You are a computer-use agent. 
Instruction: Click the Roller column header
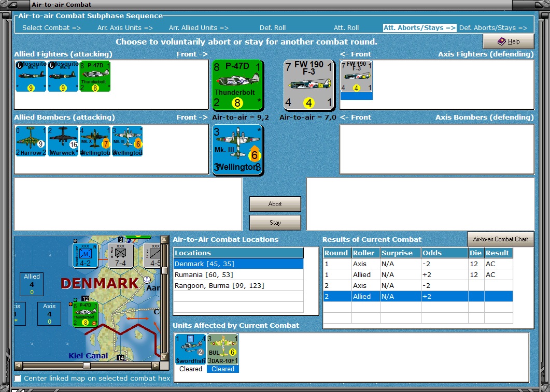coord(366,253)
